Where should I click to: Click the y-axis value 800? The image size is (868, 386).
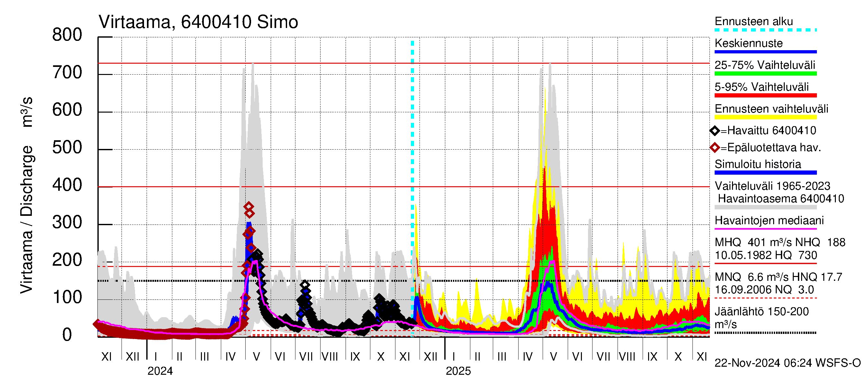point(67,35)
